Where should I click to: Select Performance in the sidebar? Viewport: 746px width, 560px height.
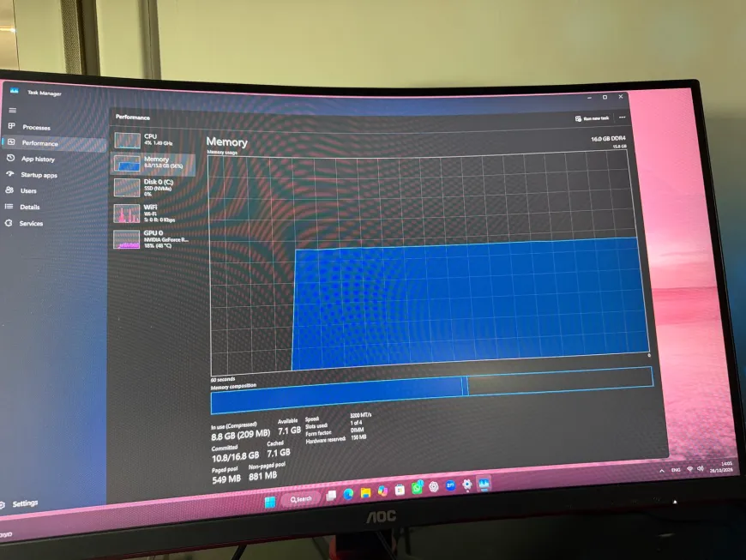[54, 142]
